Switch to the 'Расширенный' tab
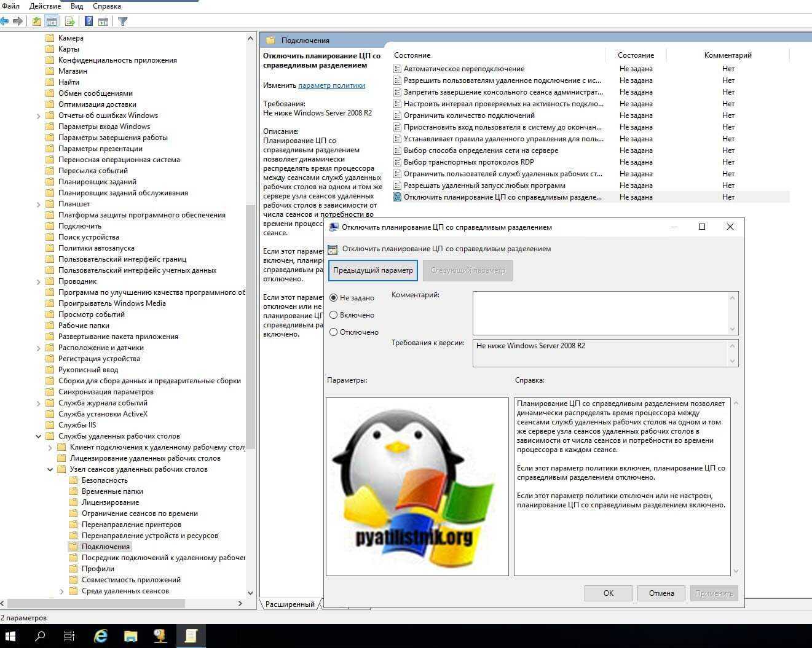The width and height of the screenshot is (812, 648). pyautogui.click(x=290, y=604)
